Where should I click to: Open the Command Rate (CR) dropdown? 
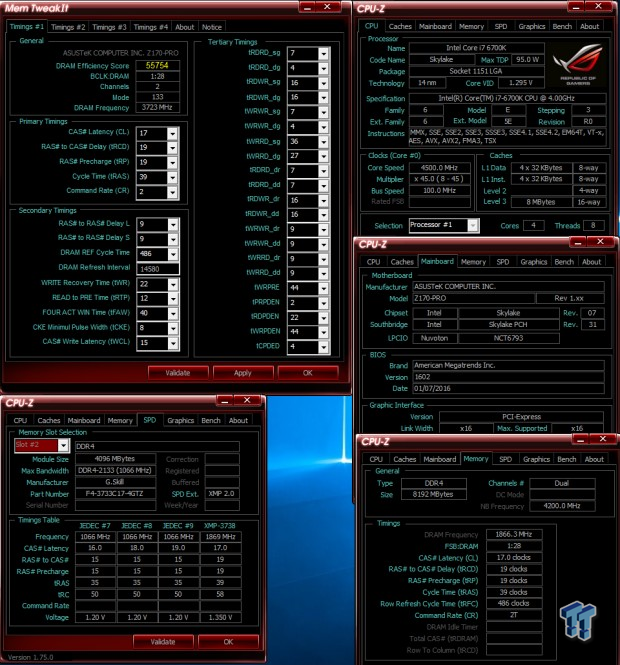(172, 192)
